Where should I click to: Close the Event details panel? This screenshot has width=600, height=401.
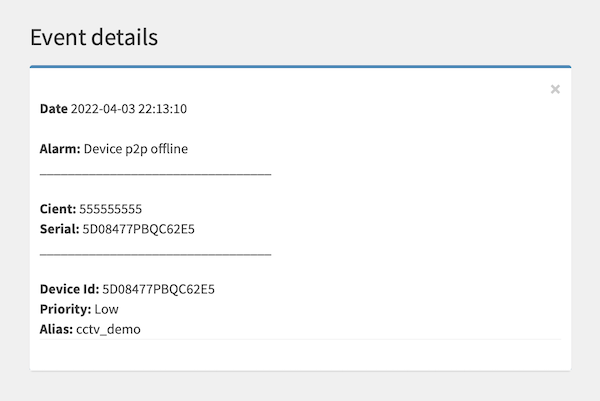[555, 89]
